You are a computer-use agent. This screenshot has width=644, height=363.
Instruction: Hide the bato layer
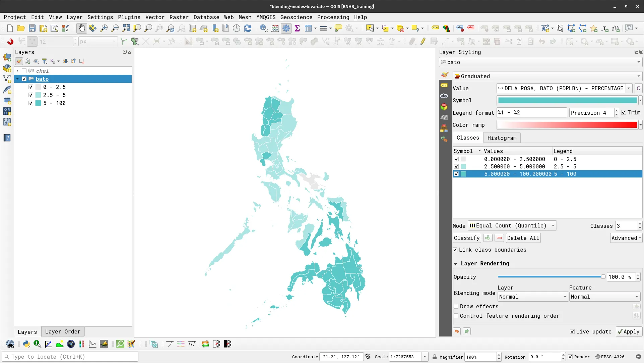click(24, 79)
